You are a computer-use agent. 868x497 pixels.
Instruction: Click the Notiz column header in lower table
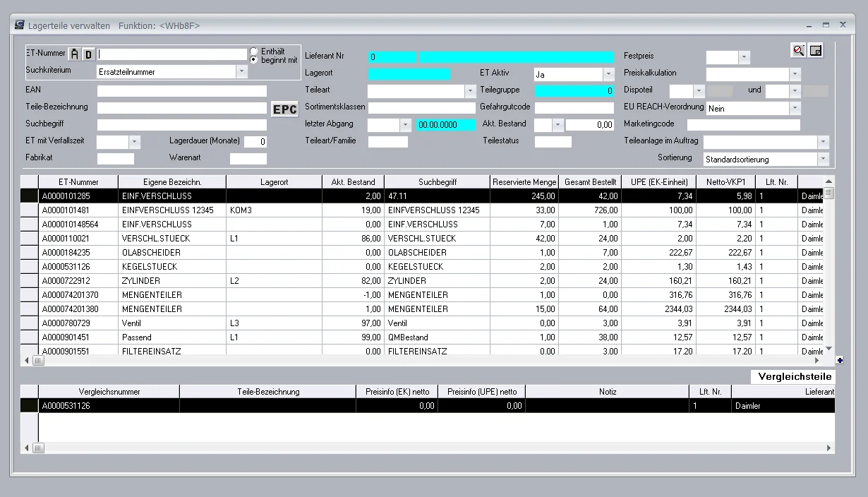click(608, 392)
